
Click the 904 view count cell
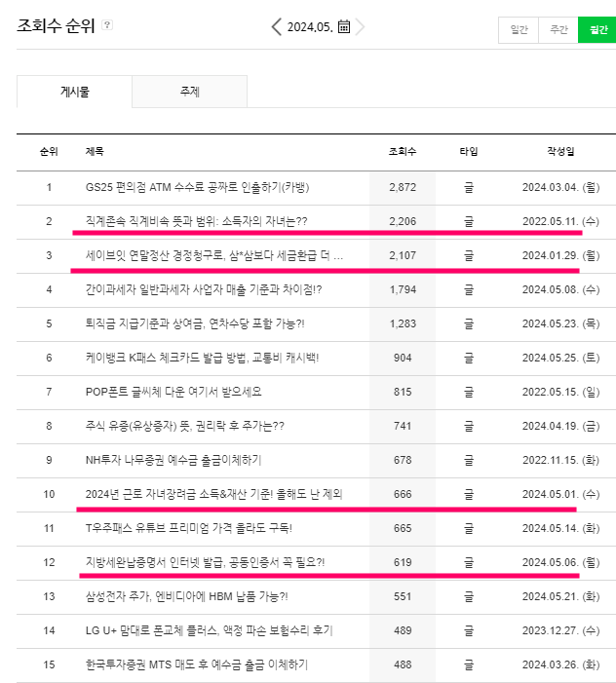coord(403,358)
